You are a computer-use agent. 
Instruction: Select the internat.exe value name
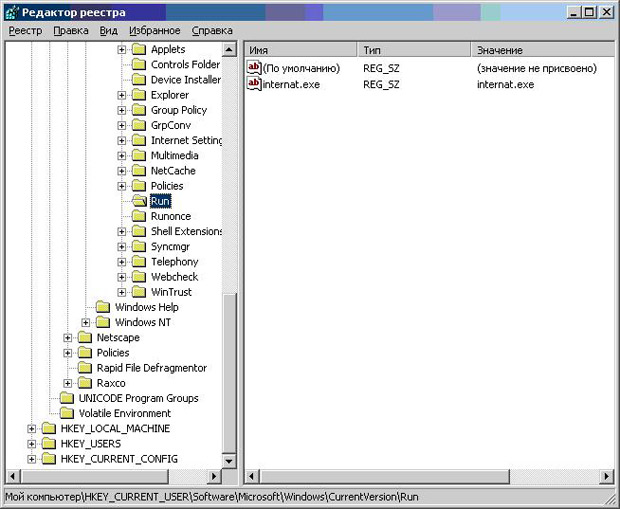coord(291,84)
